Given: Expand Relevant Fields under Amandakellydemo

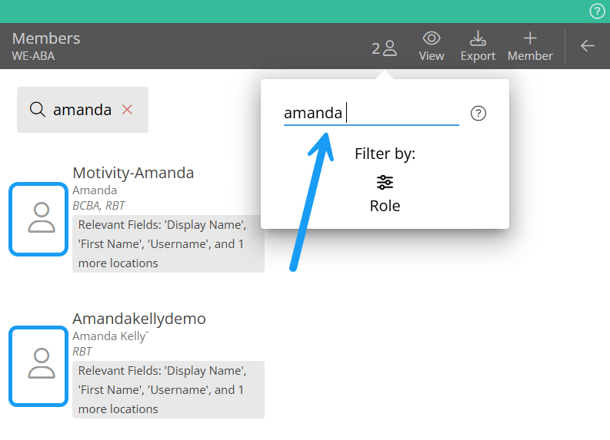Looking at the screenshot, I should [x=168, y=390].
